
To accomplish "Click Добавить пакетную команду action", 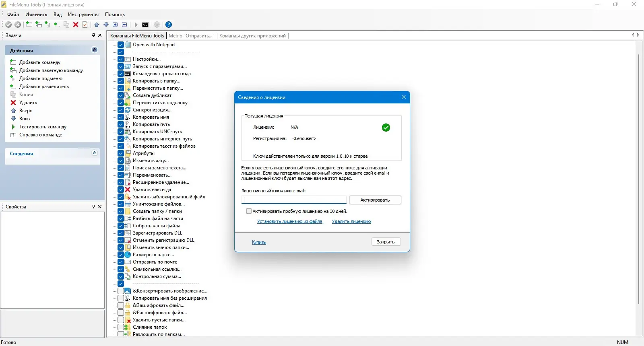I will pyautogui.click(x=51, y=70).
